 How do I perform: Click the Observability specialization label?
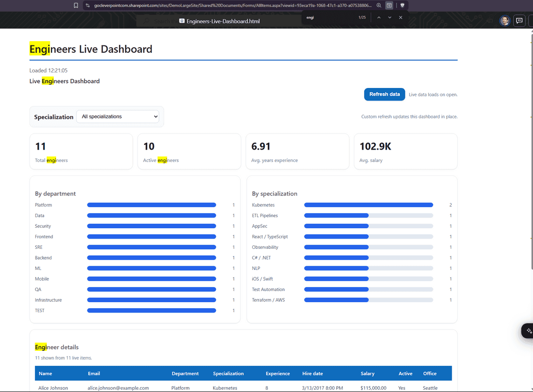265,247
